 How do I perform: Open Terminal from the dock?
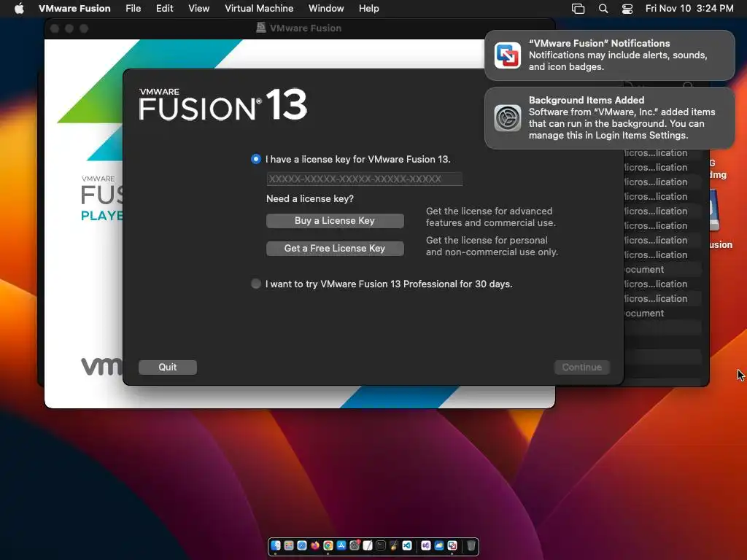point(381,545)
